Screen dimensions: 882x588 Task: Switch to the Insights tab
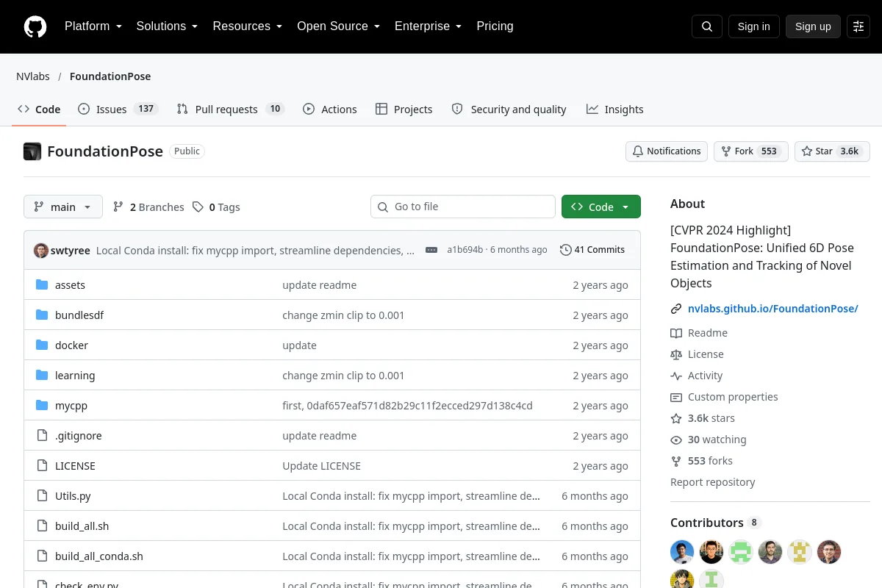[x=615, y=110]
